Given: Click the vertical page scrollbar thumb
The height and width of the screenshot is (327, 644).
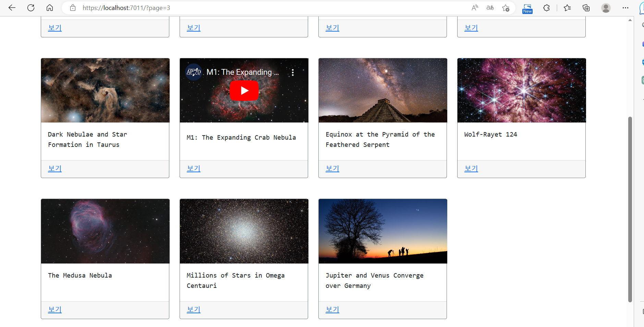Looking at the screenshot, I should pyautogui.click(x=630, y=209).
